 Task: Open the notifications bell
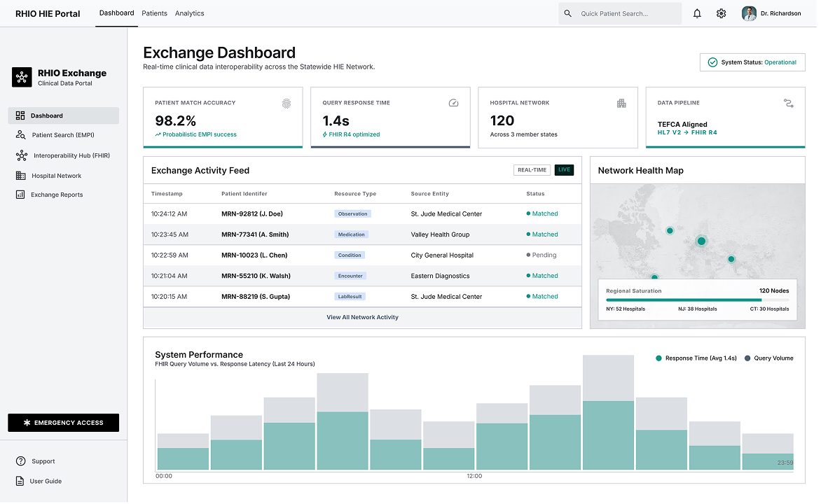701,13
